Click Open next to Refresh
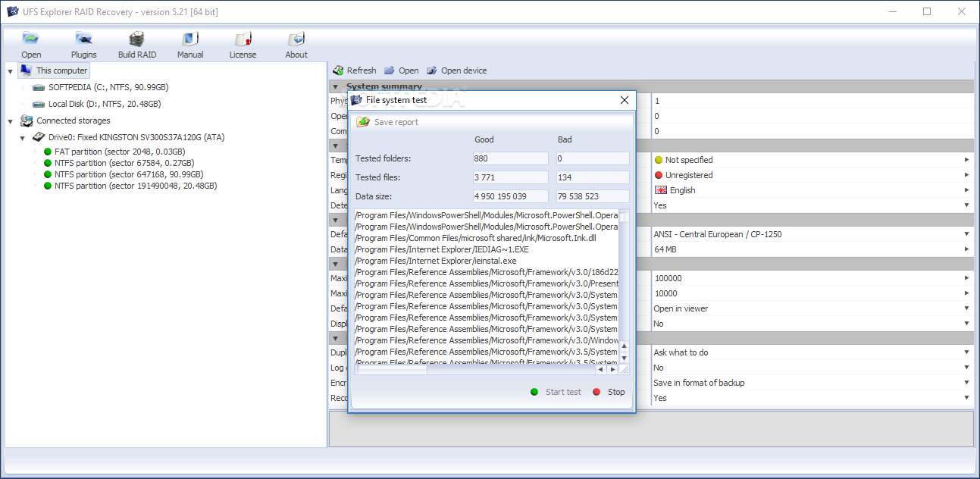This screenshot has width=980, height=479. 402,70
